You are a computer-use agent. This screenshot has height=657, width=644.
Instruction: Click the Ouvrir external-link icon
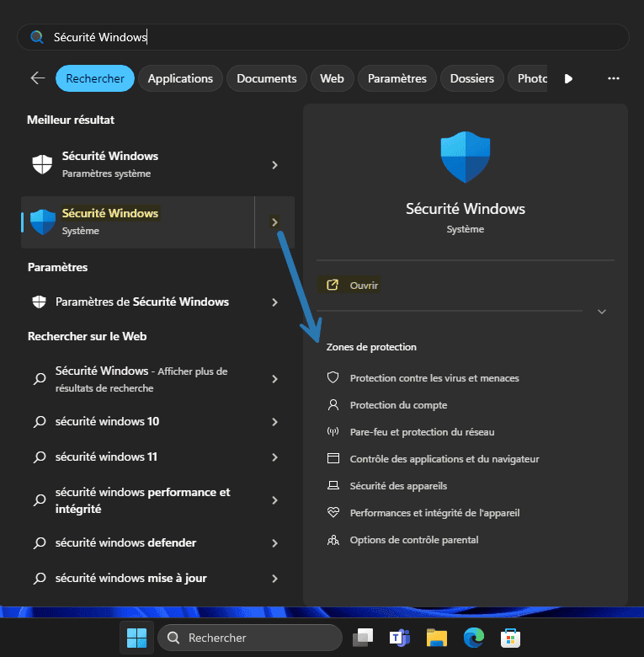tap(332, 285)
